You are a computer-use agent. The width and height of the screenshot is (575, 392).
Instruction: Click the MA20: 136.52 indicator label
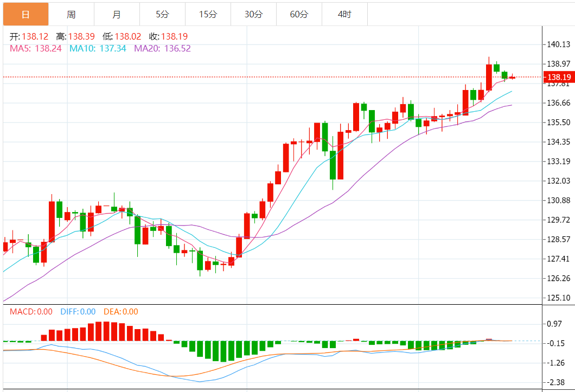162,48
